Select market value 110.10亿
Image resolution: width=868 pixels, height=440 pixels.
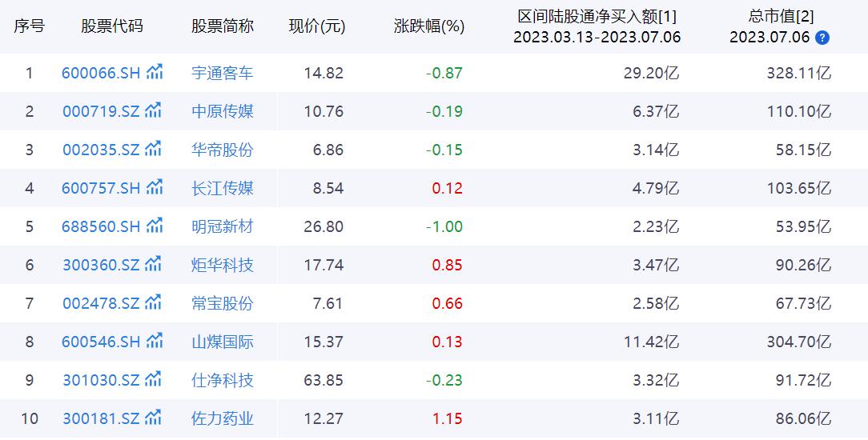799,112
